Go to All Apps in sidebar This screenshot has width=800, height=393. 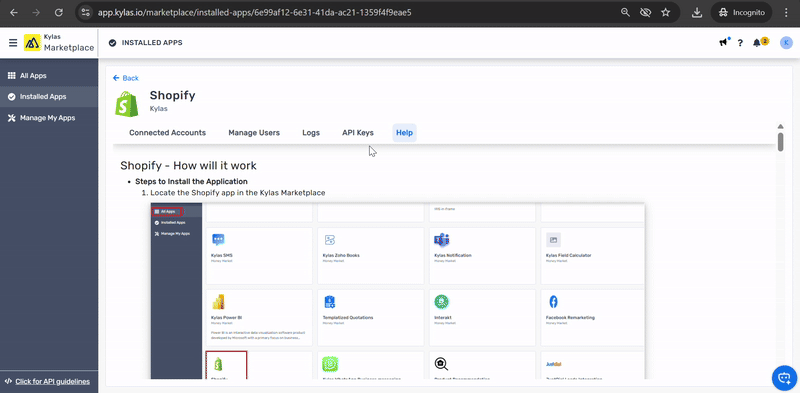[49, 76]
